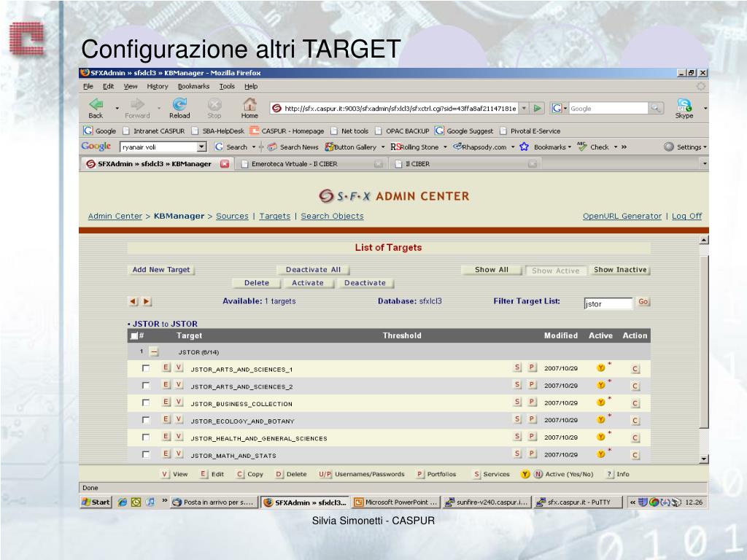
Task: Collapse the JSTOR (6/14) target group
Action: [x=154, y=352]
